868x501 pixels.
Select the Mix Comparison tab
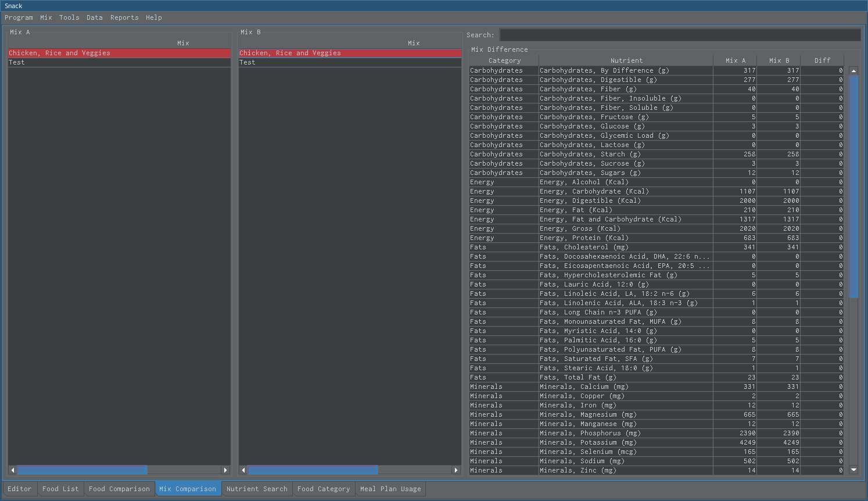tap(188, 489)
